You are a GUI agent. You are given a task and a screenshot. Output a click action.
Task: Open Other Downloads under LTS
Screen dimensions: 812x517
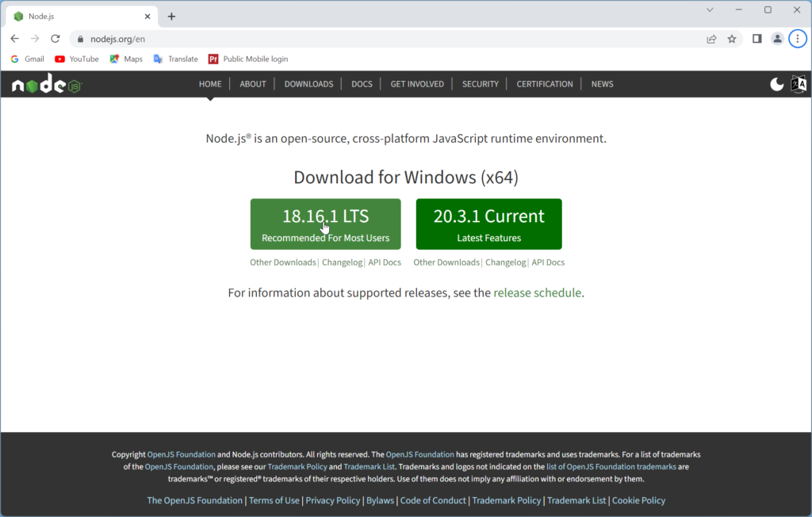283,262
